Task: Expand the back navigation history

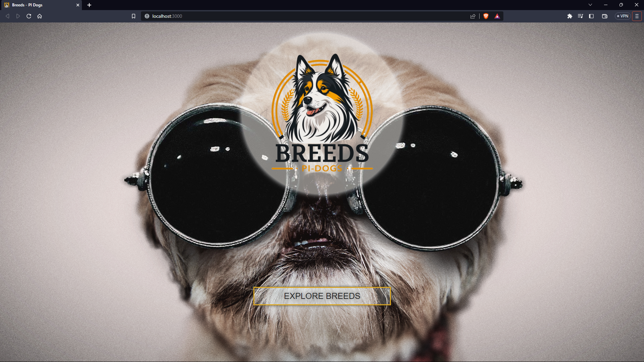Action: pos(7,16)
